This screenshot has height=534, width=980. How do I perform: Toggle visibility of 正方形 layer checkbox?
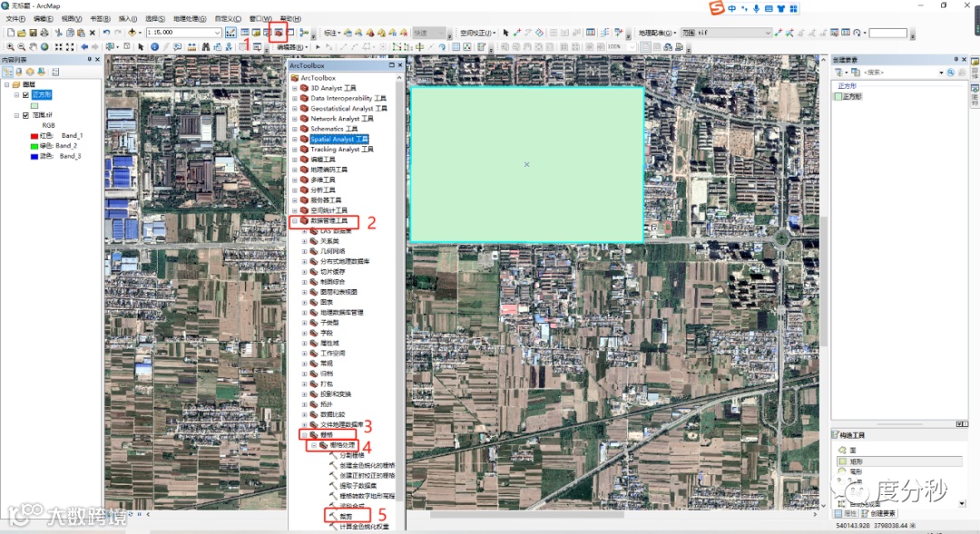[25, 95]
